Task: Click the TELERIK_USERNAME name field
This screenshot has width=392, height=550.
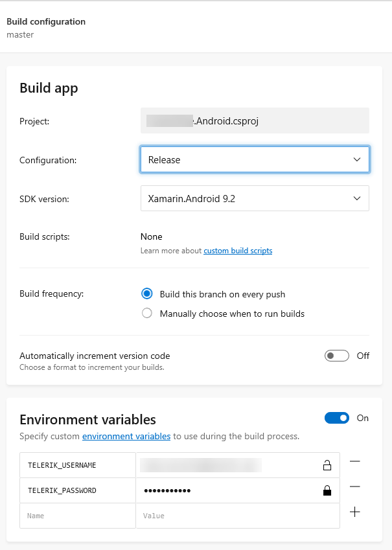Action: point(78,465)
